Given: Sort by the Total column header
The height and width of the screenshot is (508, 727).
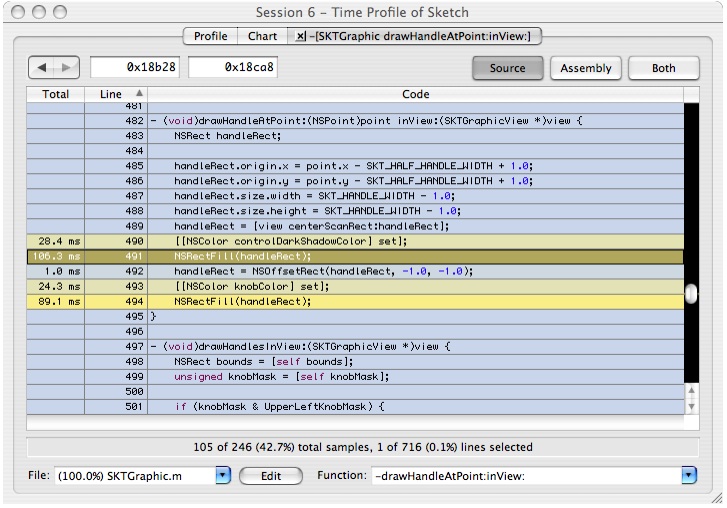Looking at the screenshot, I should (56, 94).
